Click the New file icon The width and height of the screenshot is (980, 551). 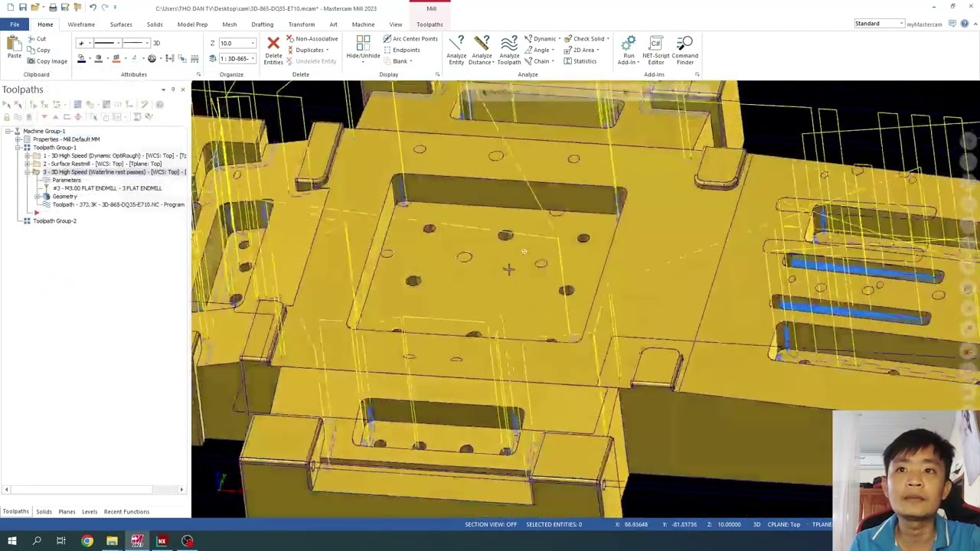click(x=9, y=8)
